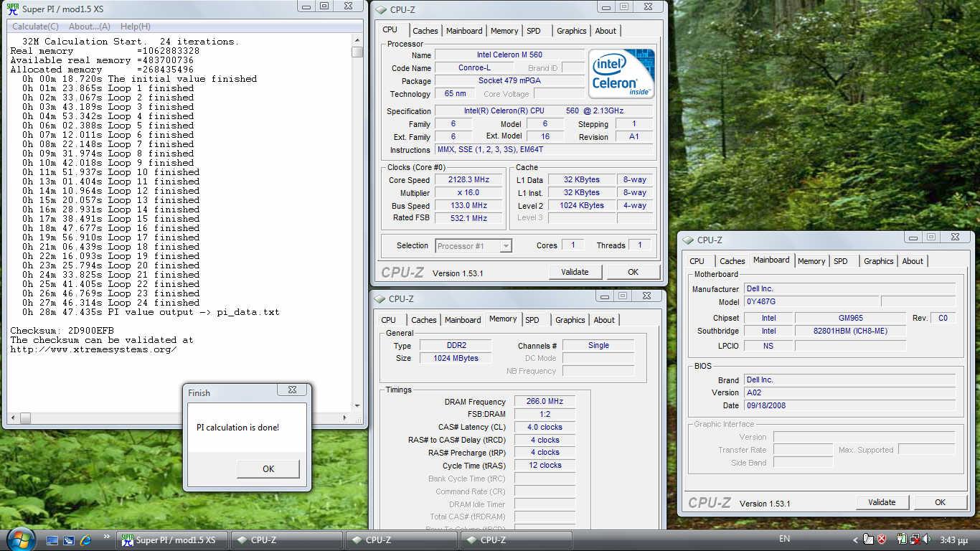
Task: Click the '266.0 MHz' DRAM frequency value
Action: pos(545,402)
